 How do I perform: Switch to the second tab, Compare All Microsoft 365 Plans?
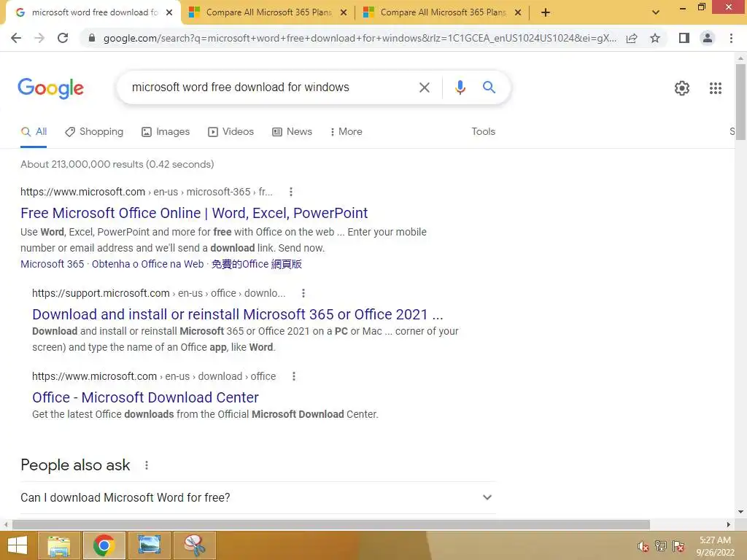click(268, 12)
